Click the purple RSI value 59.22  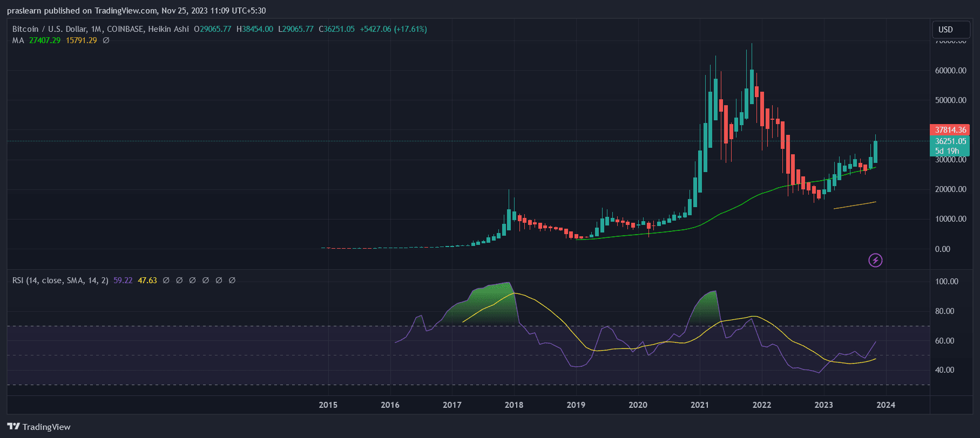coord(123,280)
